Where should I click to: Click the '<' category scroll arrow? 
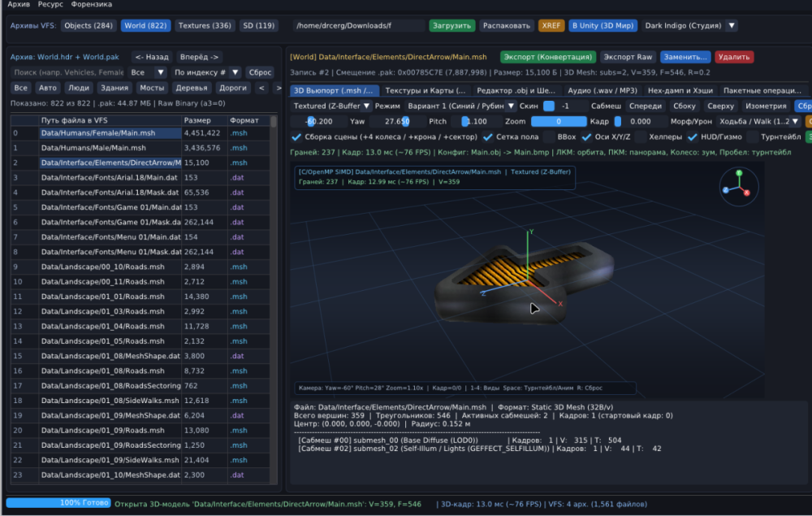(x=261, y=88)
